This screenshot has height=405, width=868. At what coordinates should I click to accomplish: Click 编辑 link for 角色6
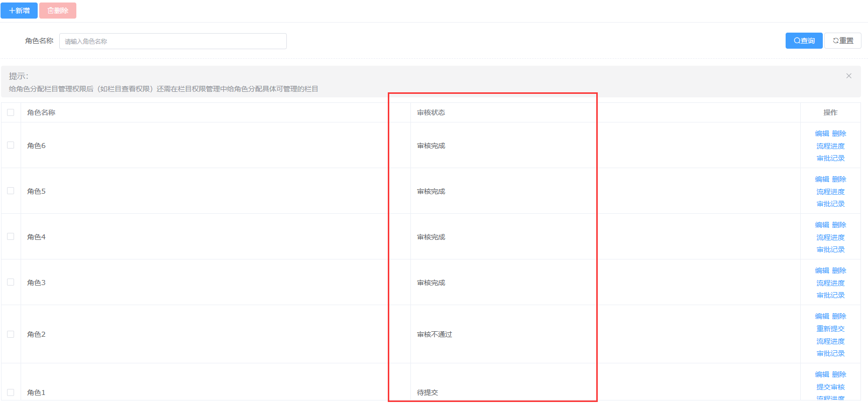pos(822,133)
